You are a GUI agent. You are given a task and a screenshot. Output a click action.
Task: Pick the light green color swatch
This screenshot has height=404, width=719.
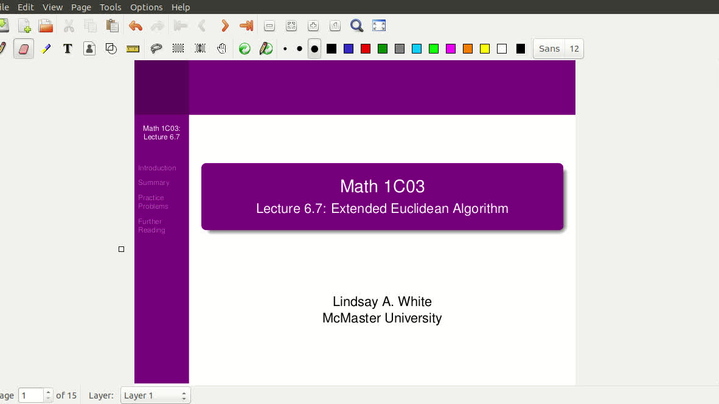coord(434,49)
